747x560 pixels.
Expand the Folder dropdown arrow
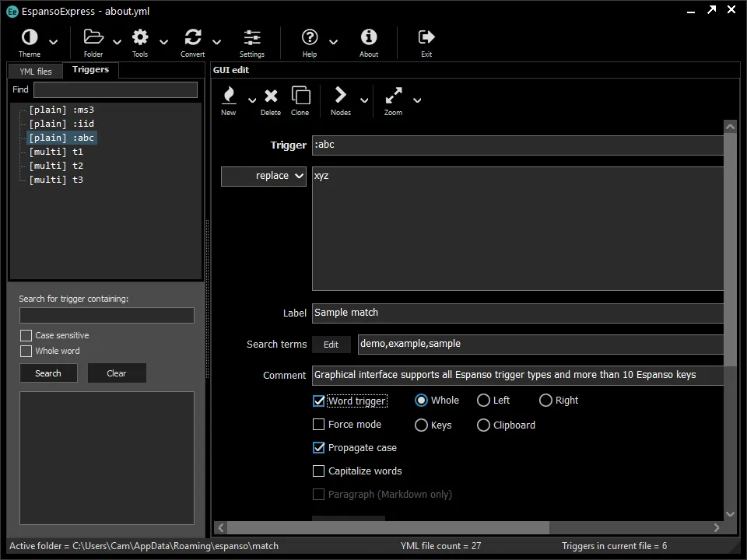tap(117, 42)
